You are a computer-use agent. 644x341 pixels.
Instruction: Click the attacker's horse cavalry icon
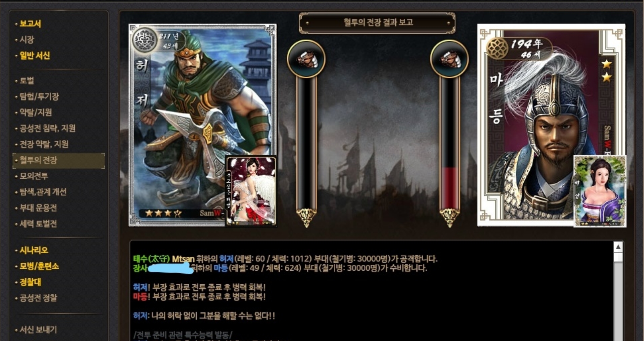click(306, 59)
